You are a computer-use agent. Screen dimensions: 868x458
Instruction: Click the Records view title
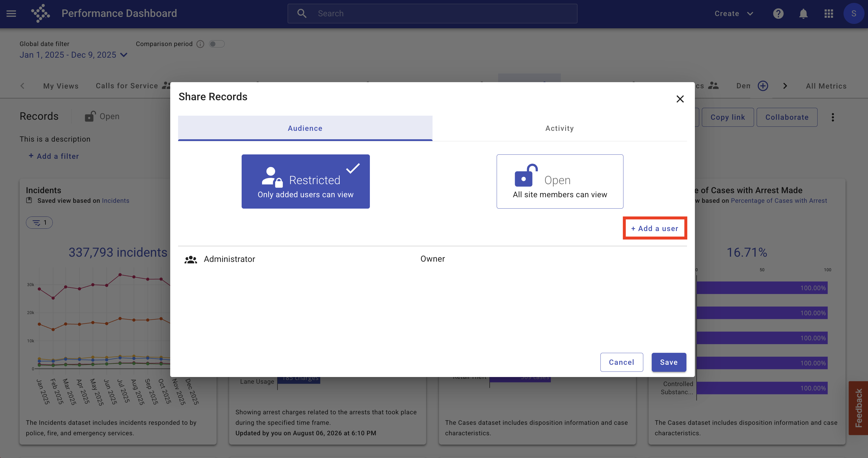tap(39, 116)
